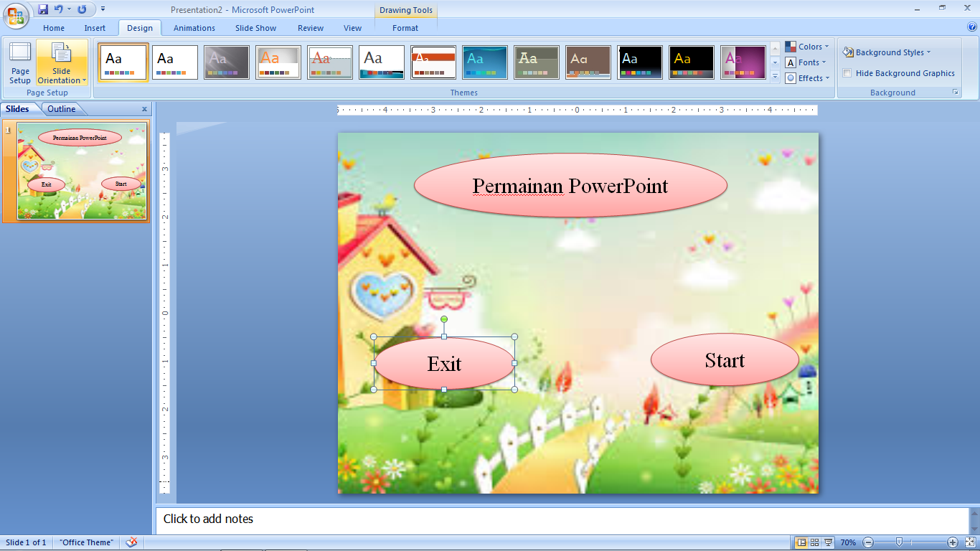Open the theme Colors dropdown
The height and width of the screenshot is (551, 980).
click(x=808, y=47)
